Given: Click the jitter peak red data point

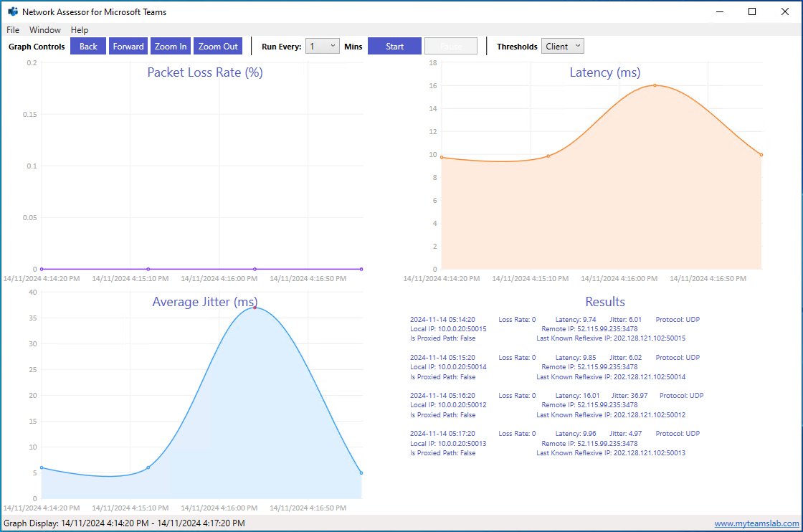Looking at the screenshot, I should [255, 307].
